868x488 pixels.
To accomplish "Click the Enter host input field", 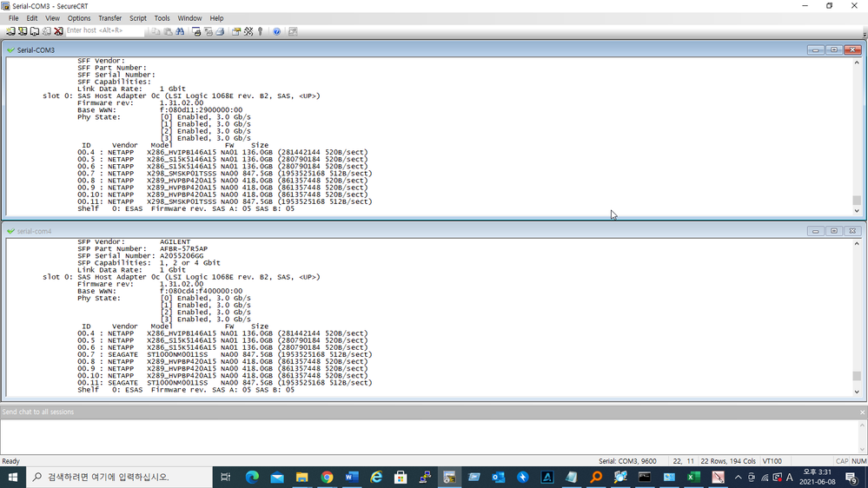I will point(104,31).
